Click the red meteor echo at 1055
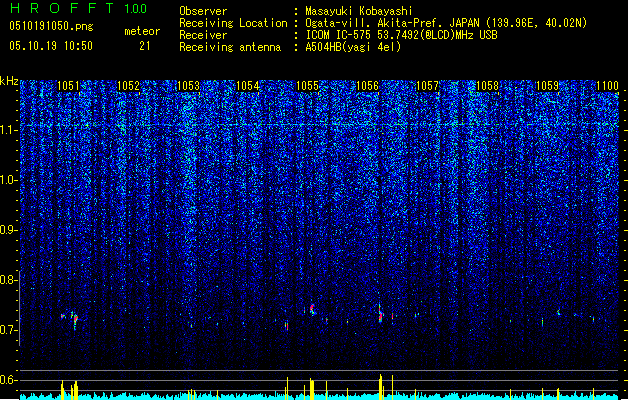 click(312, 309)
